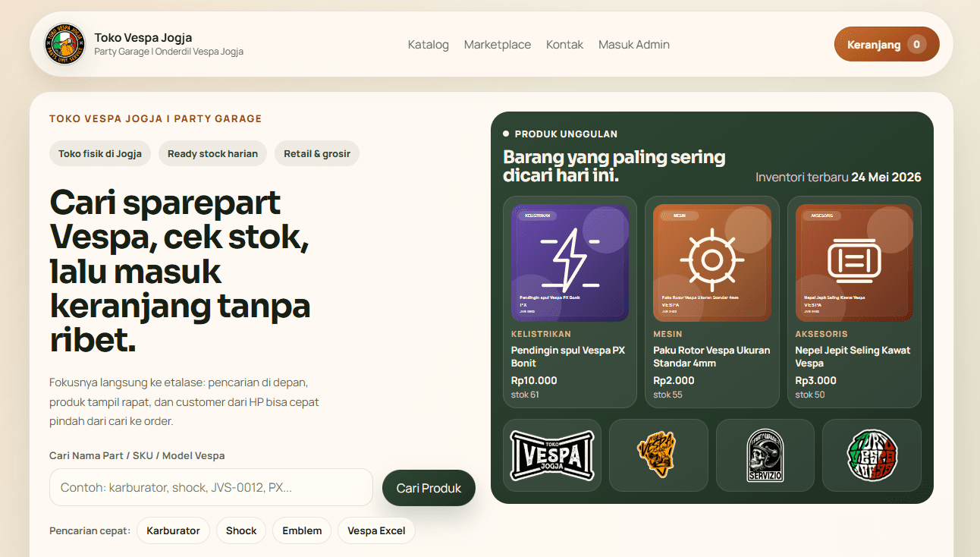Click the Rp10.000 price
The image size is (980, 557).
click(x=534, y=381)
